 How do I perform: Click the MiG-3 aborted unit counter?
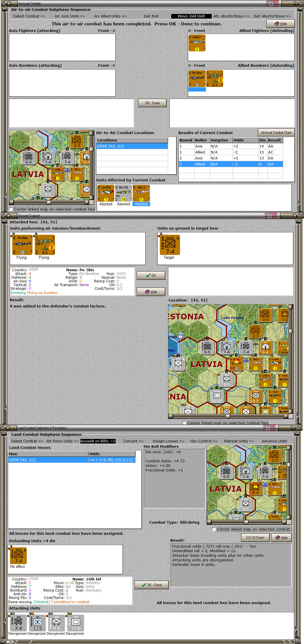[141, 193]
